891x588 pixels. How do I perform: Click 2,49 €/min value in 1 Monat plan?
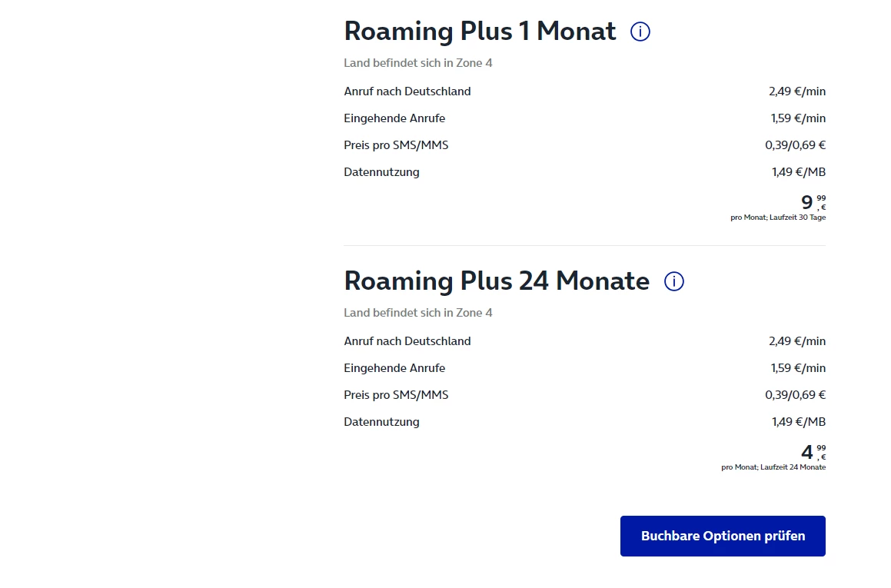pos(796,91)
